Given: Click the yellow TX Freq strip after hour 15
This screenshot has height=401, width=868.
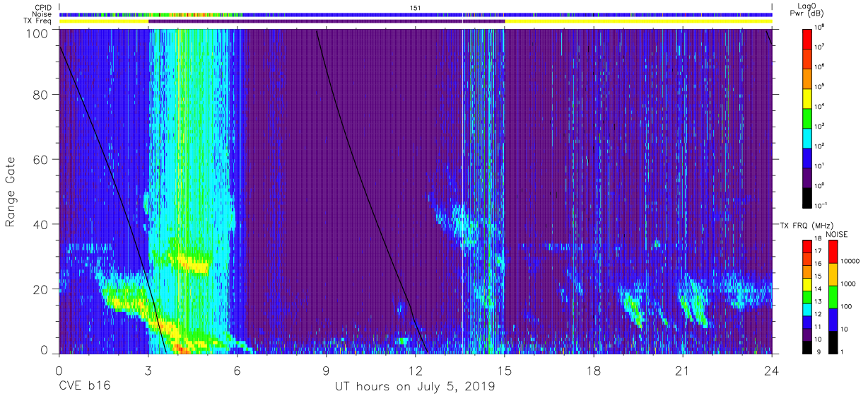Looking at the screenshot, I should [639, 21].
